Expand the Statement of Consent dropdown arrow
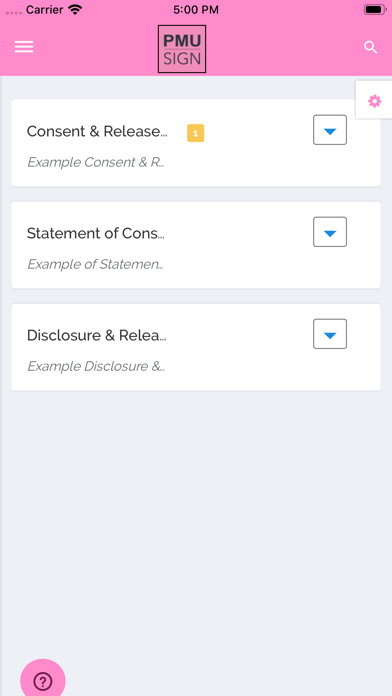This screenshot has width=392, height=696. 330,232
